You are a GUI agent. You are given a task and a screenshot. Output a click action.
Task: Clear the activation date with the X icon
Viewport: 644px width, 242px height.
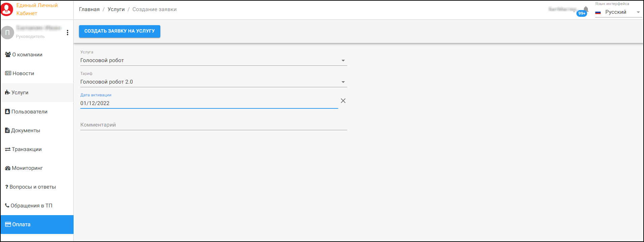[343, 101]
